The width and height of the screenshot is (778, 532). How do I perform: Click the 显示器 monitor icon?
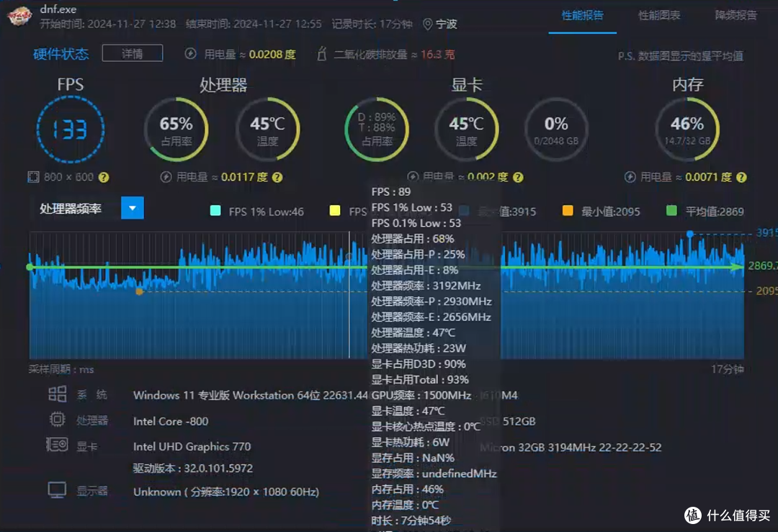[57, 490]
